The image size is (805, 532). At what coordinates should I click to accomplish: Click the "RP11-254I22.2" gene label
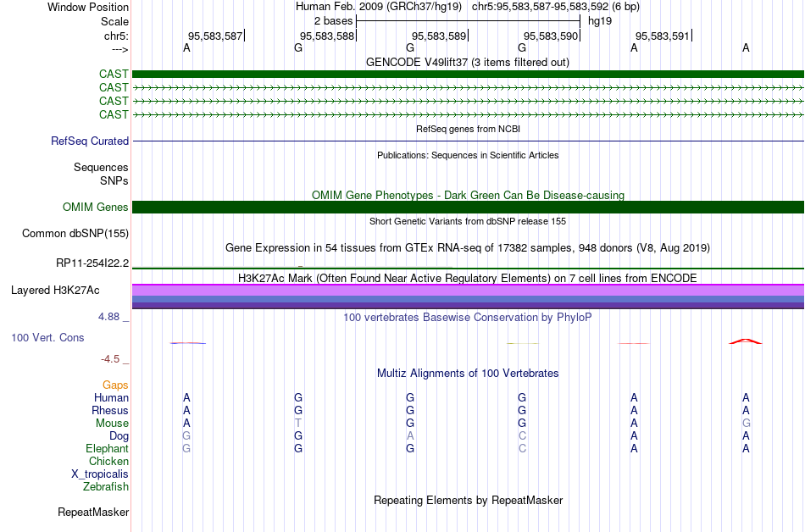click(x=92, y=263)
